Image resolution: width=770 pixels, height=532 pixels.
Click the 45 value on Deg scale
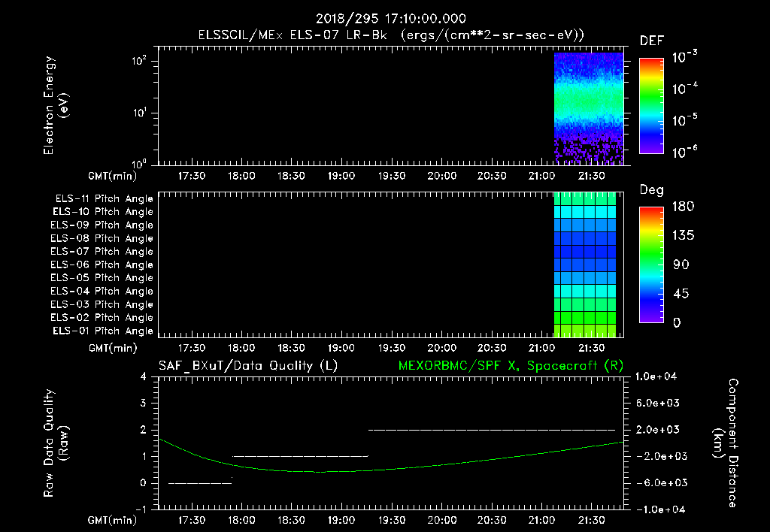click(x=681, y=294)
